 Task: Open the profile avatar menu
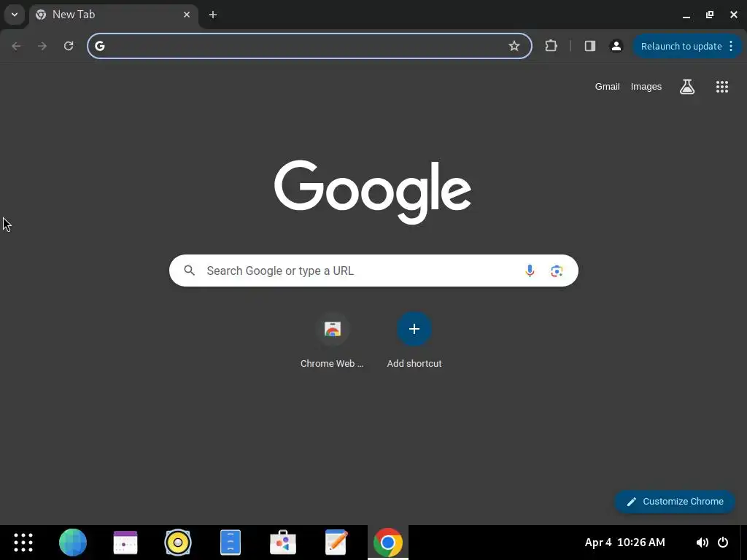click(616, 46)
